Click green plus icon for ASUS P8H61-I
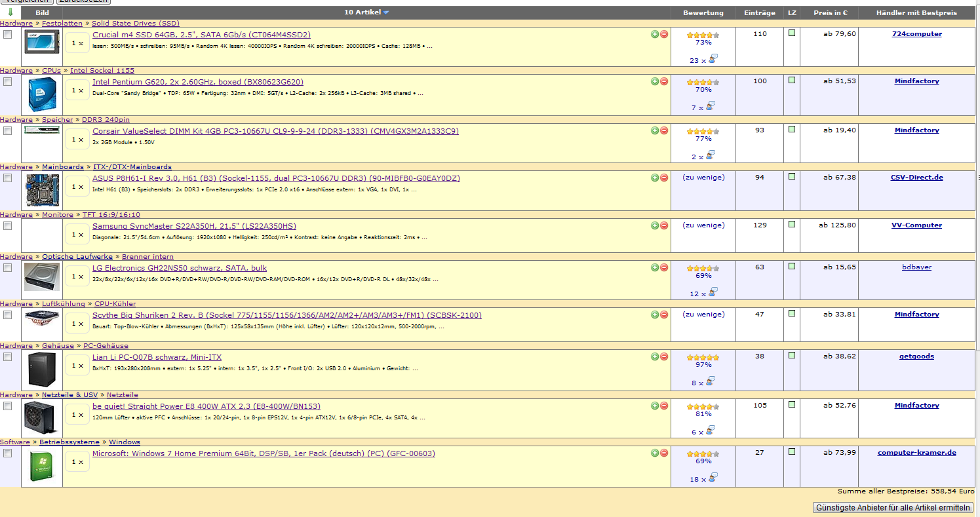This screenshot has width=980, height=517. (x=655, y=178)
